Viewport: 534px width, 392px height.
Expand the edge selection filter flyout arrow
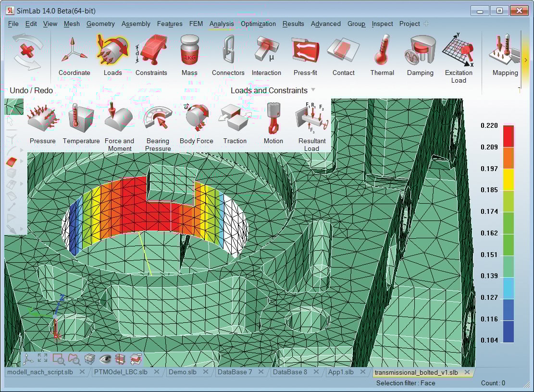pyautogui.click(x=22, y=150)
